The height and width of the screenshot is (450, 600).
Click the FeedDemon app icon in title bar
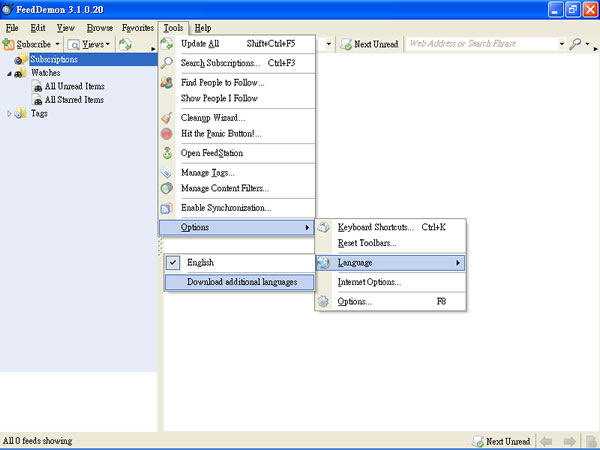tap(8, 9)
